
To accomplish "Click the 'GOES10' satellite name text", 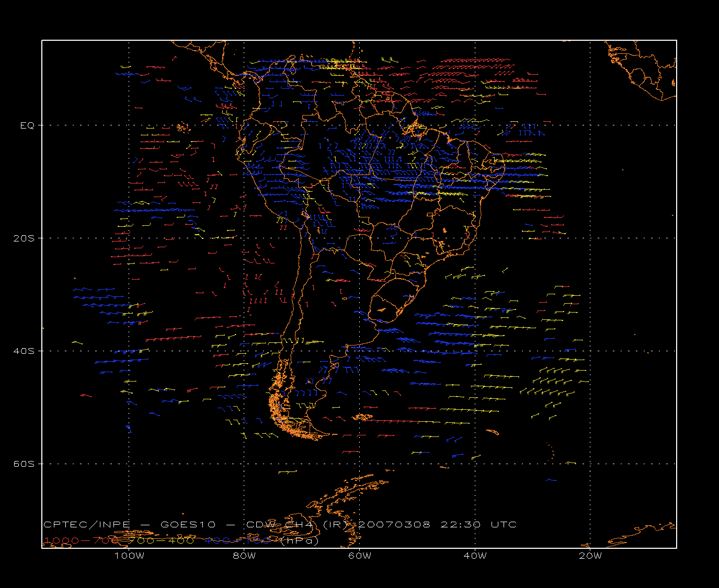I will (x=187, y=524).
